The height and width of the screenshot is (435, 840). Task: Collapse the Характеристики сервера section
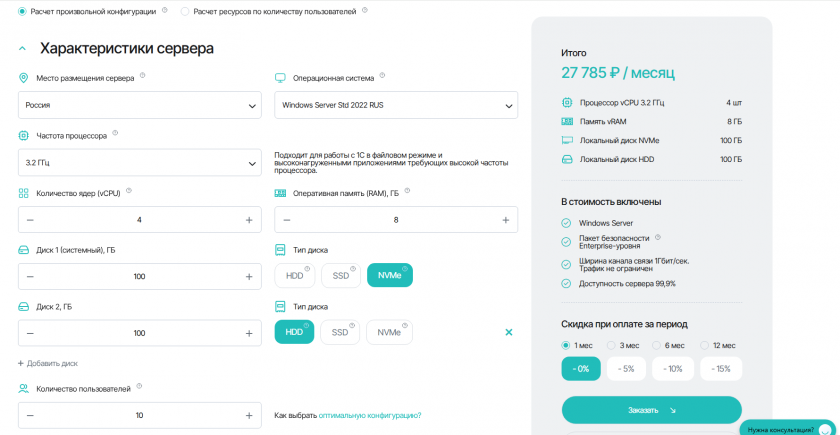coord(22,48)
